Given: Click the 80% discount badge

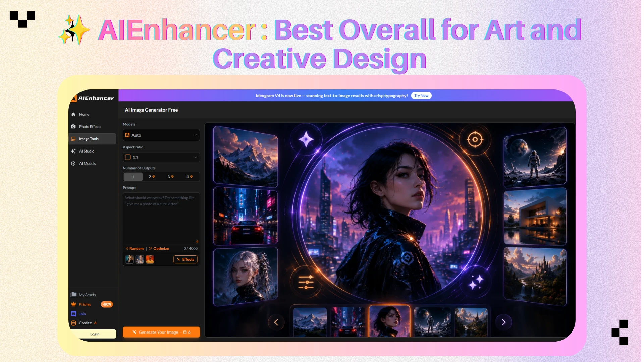Looking at the screenshot, I should (107, 304).
